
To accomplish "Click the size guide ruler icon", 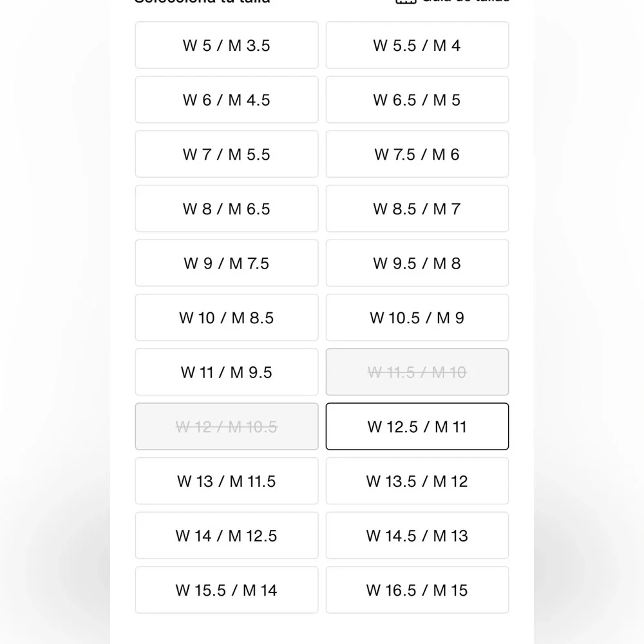I will point(403,1).
